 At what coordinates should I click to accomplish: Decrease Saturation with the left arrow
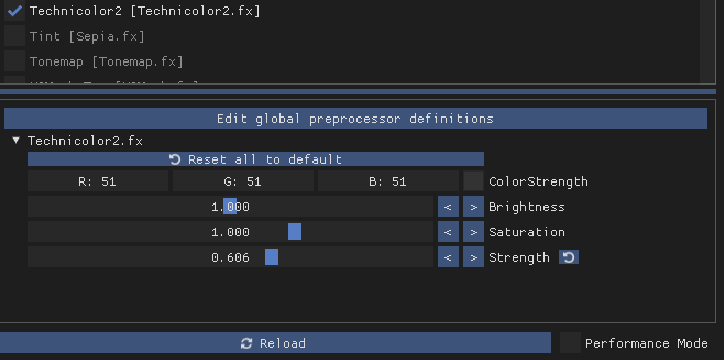pyautogui.click(x=448, y=232)
